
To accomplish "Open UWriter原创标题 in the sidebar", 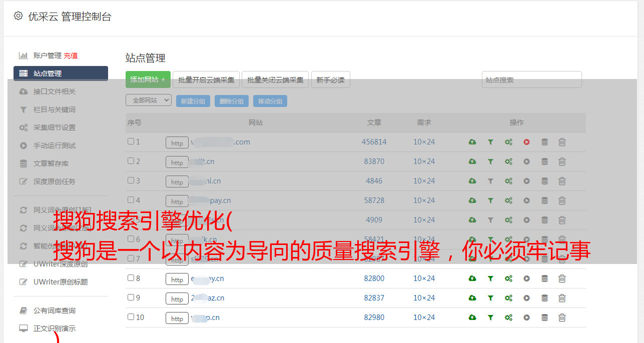I will point(61,282).
